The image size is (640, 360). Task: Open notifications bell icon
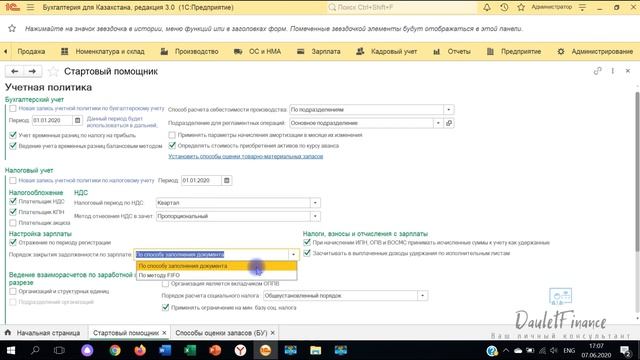487,7
